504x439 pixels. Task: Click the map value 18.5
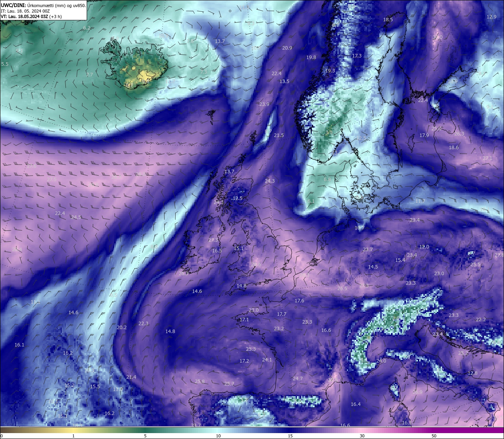tap(388, 20)
